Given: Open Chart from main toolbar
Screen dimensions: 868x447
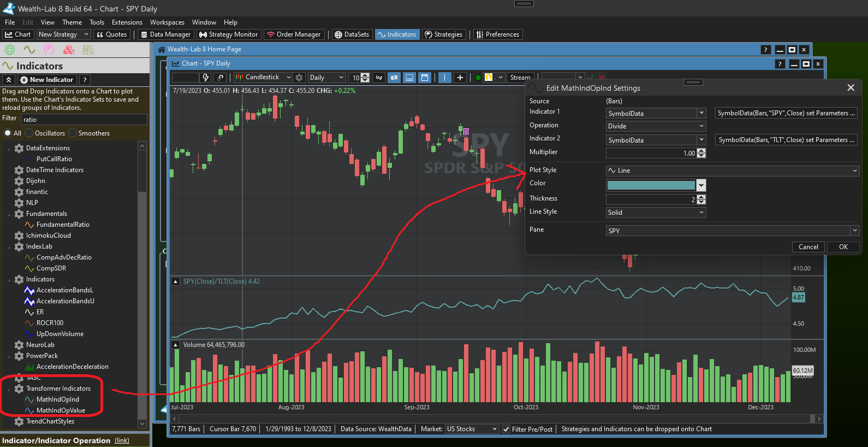Looking at the screenshot, I should pos(18,34).
